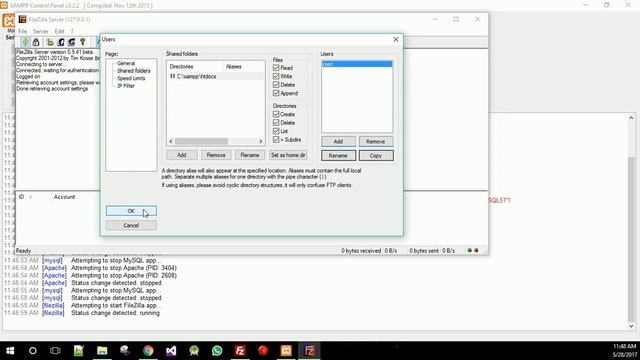This screenshot has height=360, width=640.
Task: Open the File menu in FileZilla Server
Action: (22, 31)
